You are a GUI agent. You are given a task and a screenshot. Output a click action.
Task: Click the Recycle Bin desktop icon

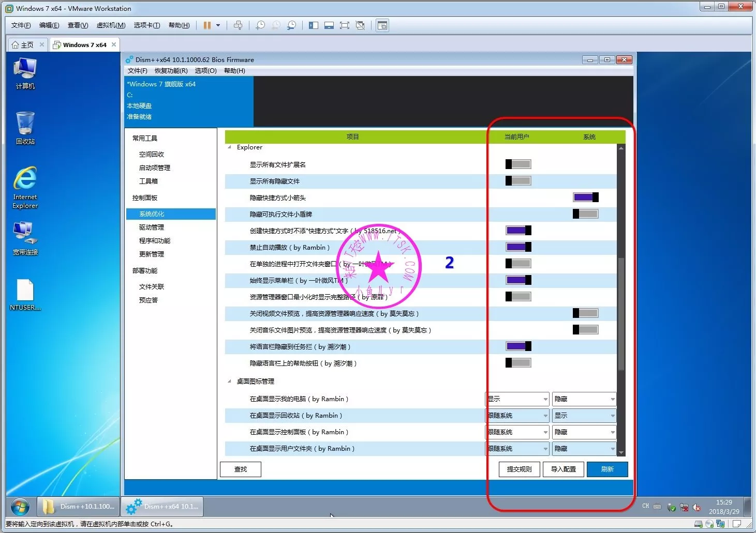(x=25, y=128)
